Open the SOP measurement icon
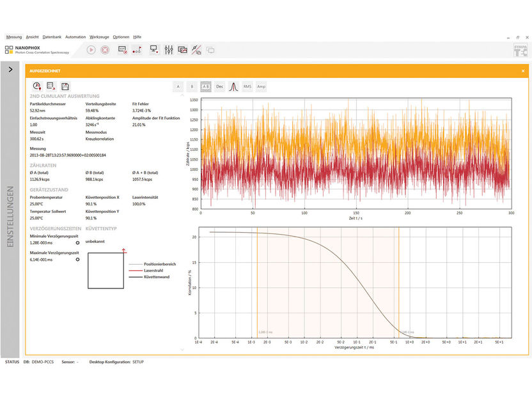Viewport: 532px width, 399px height. 122,49
